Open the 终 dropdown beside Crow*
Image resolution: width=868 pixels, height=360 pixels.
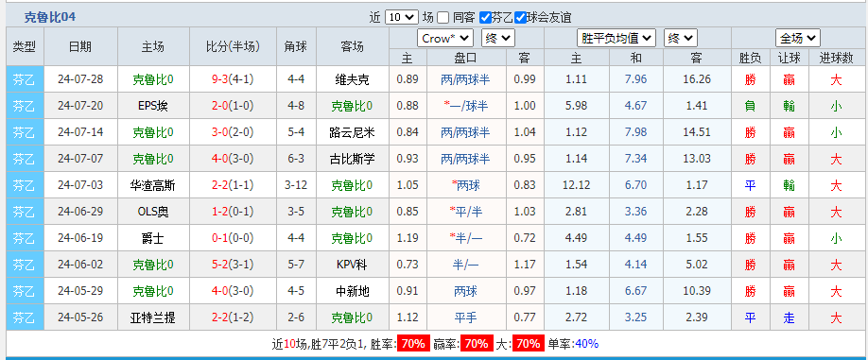tap(498, 38)
